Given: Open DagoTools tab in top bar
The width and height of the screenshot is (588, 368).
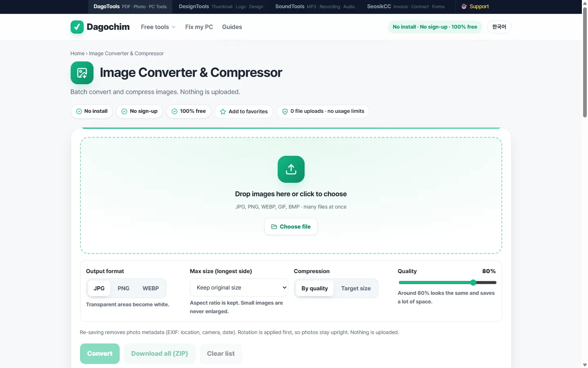Looking at the screenshot, I should (130, 7).
